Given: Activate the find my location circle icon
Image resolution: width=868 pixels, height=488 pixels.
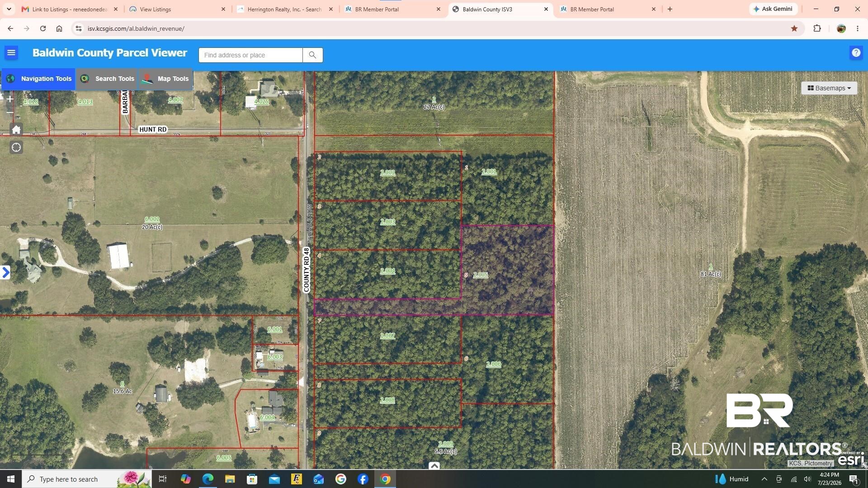Looking at the screenshot, I should [x=16, y=147].
